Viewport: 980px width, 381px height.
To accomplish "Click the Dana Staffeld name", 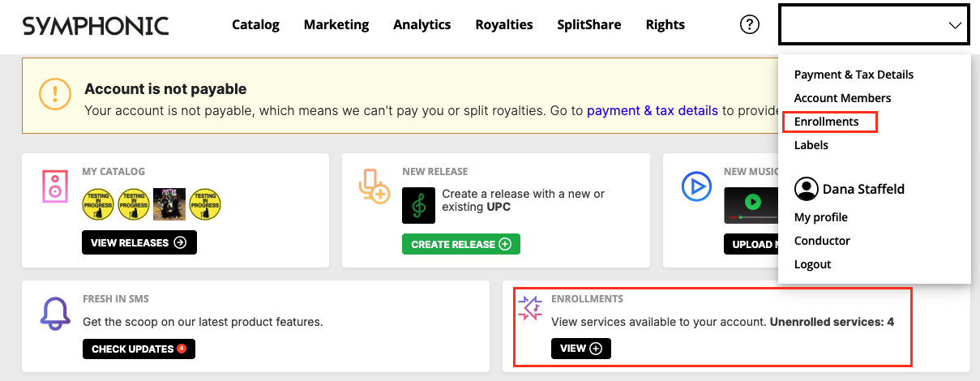I will point(863,189).
